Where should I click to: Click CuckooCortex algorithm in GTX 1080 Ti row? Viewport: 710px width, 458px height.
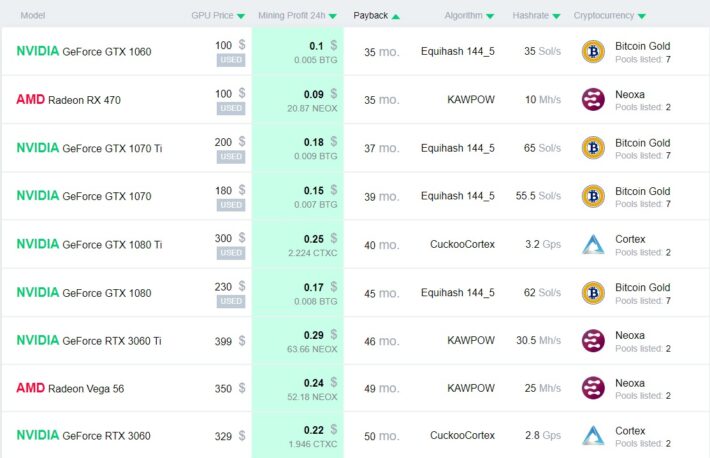pos(462,245)
